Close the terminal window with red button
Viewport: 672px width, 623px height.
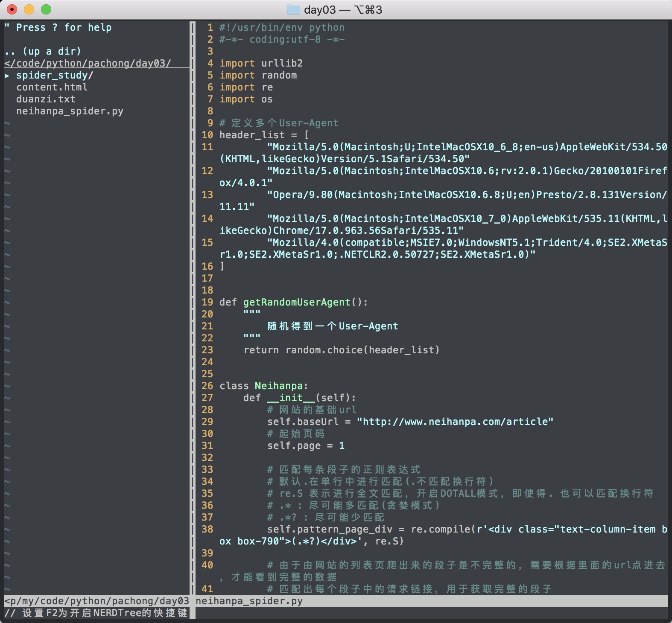(12, 9)
